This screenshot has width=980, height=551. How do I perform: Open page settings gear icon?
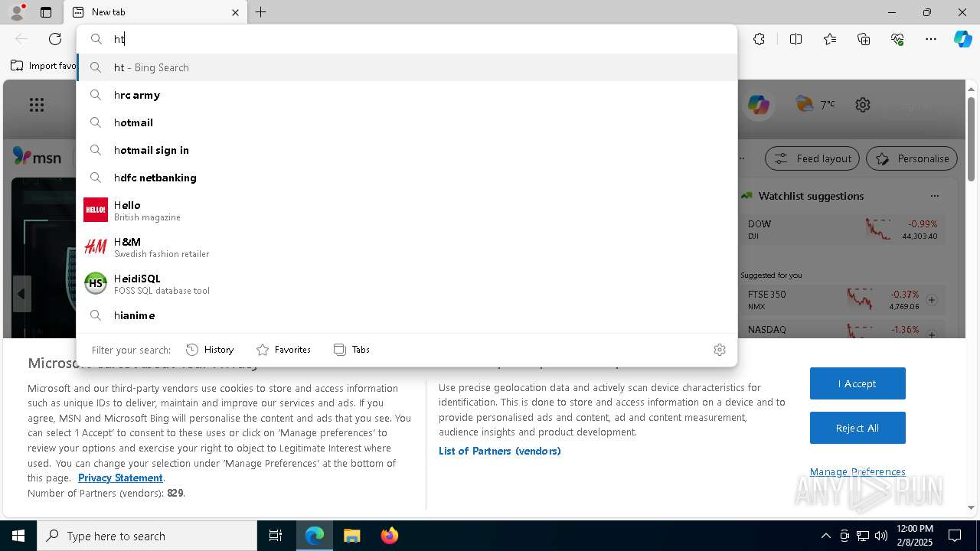click(863, 105)
